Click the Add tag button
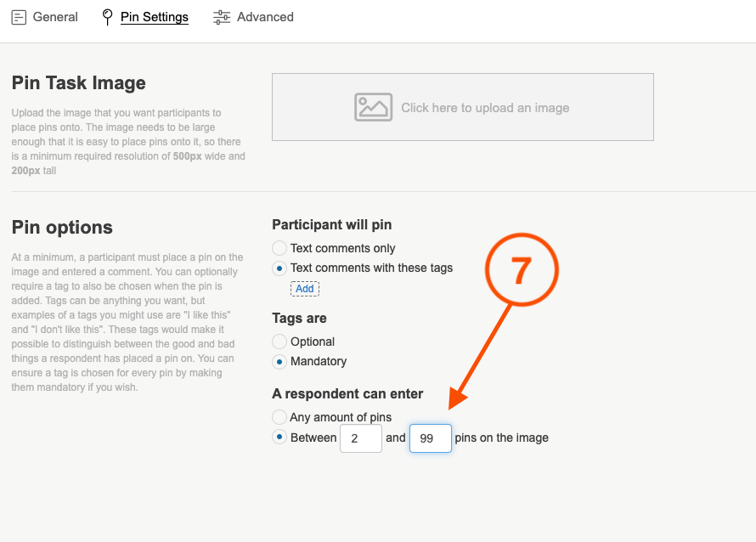Image resolution: width=756 pixels, height=542 pixels. tap(305, 289)
